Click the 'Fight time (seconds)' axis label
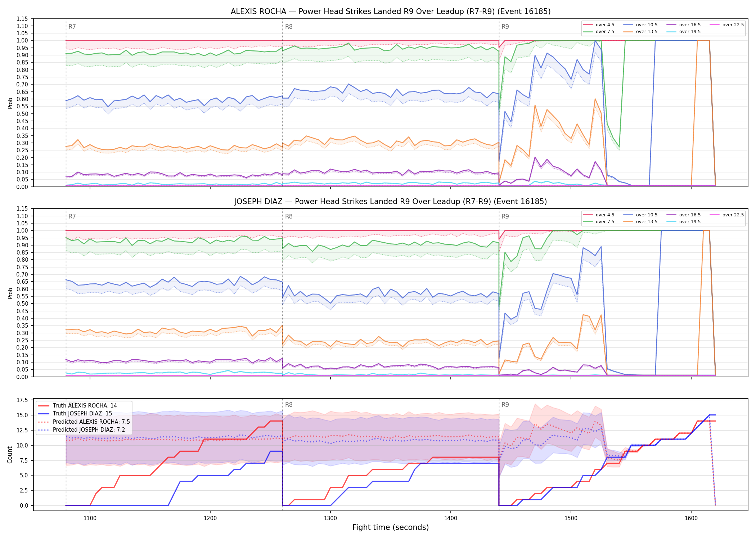 (x=391, y=527)
